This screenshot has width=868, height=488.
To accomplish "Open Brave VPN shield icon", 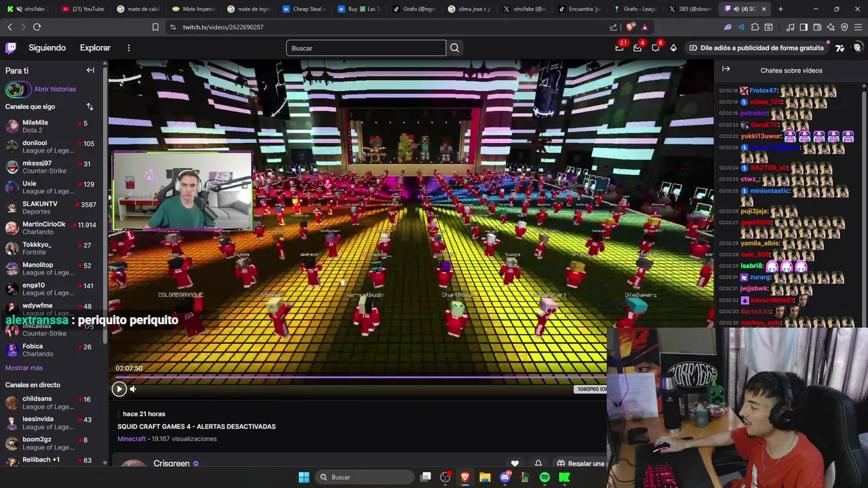I will click(x=844, y=27).
